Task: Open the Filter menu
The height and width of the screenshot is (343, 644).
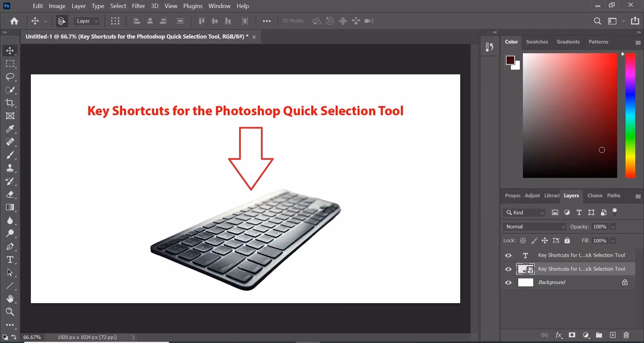Action: pos(138,6)
